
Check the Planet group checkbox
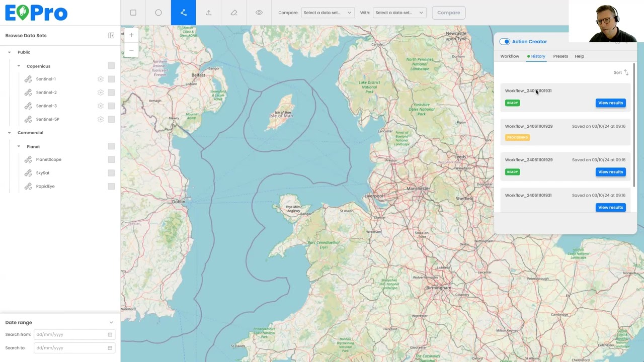tap(111, 146)
